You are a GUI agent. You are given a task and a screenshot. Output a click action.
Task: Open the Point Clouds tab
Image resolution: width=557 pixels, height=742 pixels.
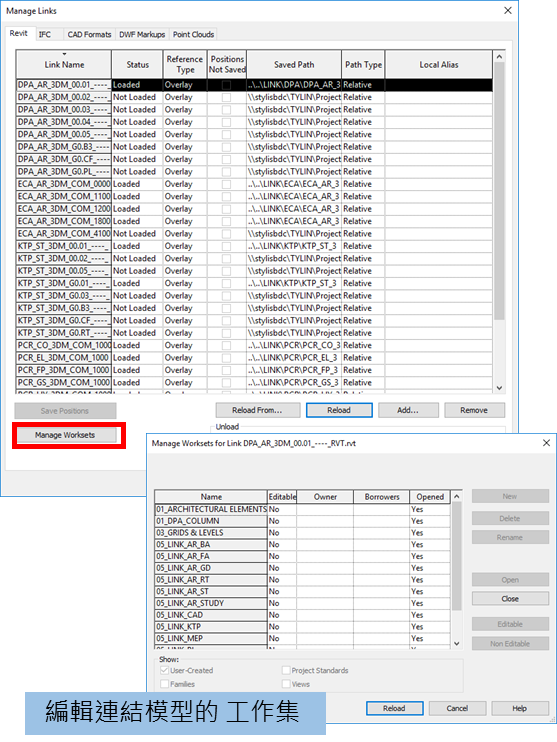click(193, 35)
